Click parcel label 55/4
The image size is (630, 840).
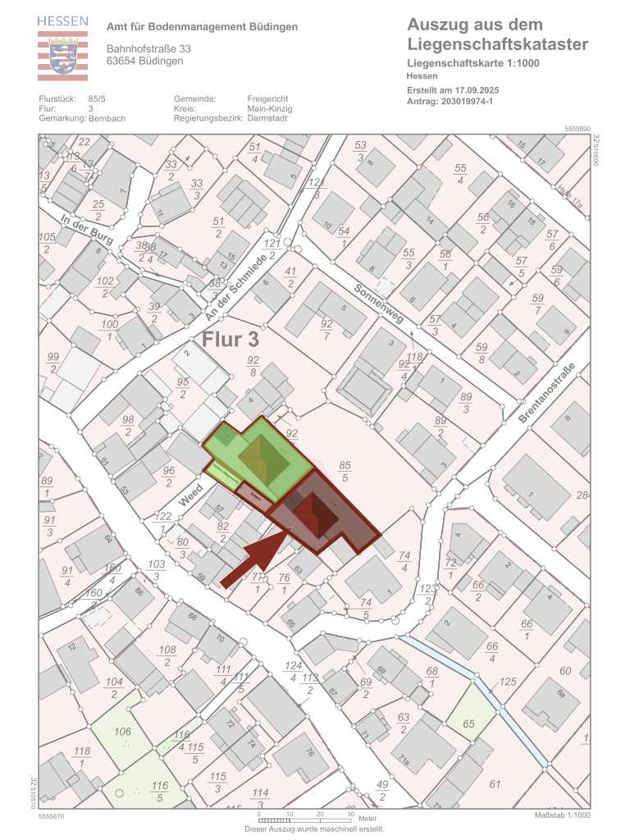[461, 174]
